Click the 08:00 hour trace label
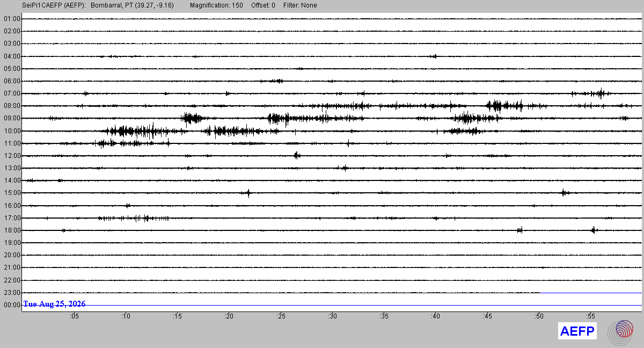This screenshot has width=644, height=348. [x=12, y=106]
